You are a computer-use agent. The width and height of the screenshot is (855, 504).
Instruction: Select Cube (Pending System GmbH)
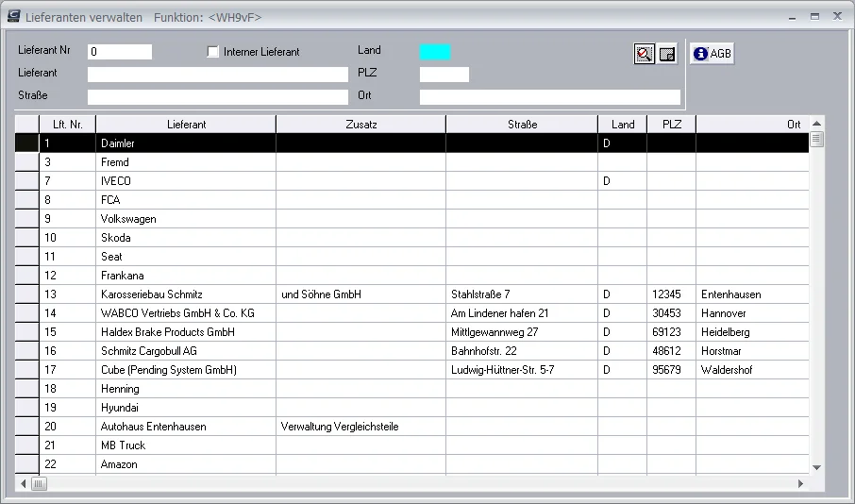click(186, 370)
